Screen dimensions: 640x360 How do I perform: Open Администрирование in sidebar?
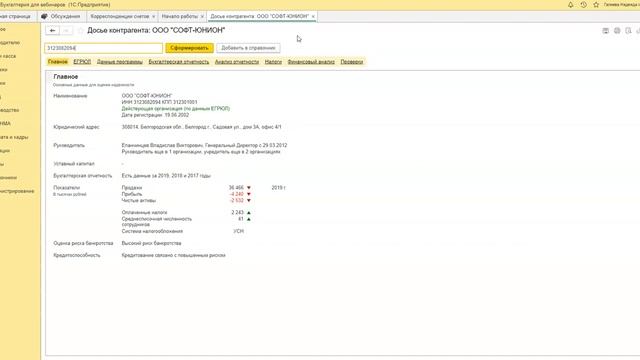click(x=17, y=191)
